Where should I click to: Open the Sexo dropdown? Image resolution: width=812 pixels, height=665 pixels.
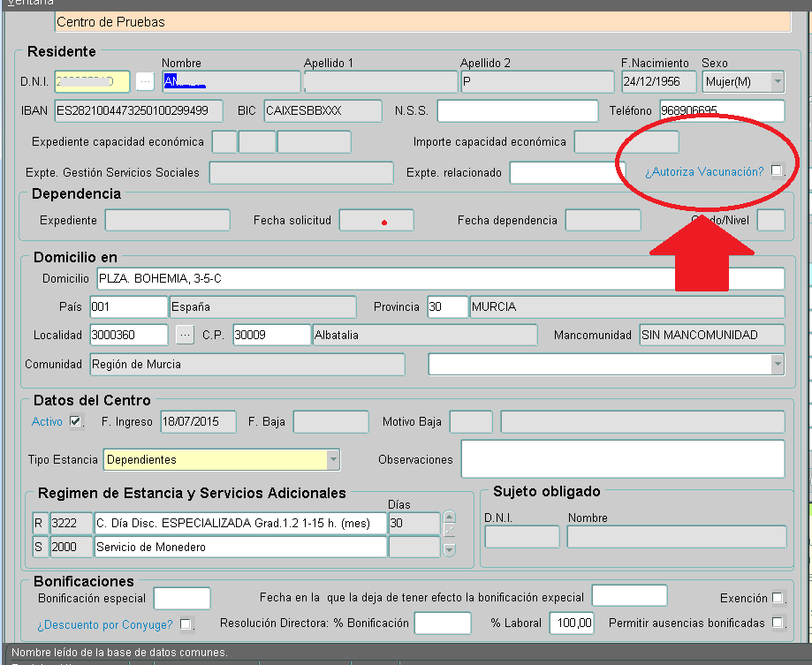point(777,82)
